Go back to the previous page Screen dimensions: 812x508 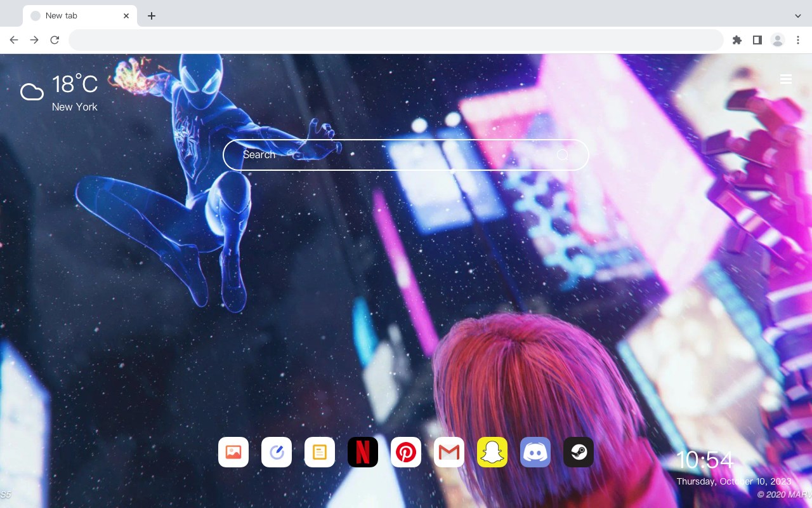(14, 40)
